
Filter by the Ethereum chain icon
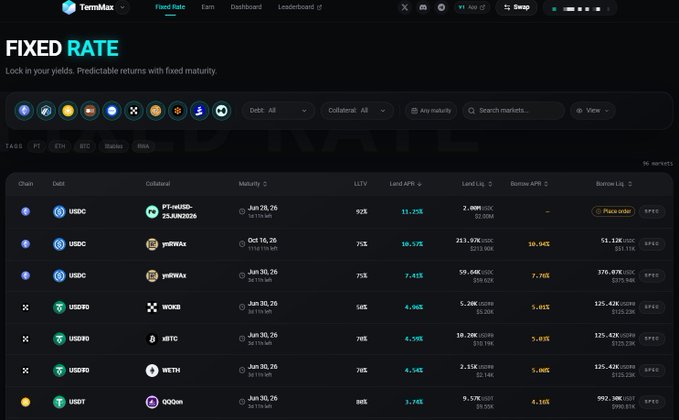[x=24, y=111]
